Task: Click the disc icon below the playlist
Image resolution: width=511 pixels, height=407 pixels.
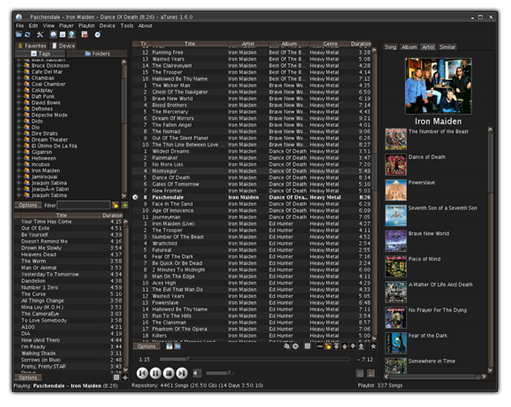Action: point(295,347)
